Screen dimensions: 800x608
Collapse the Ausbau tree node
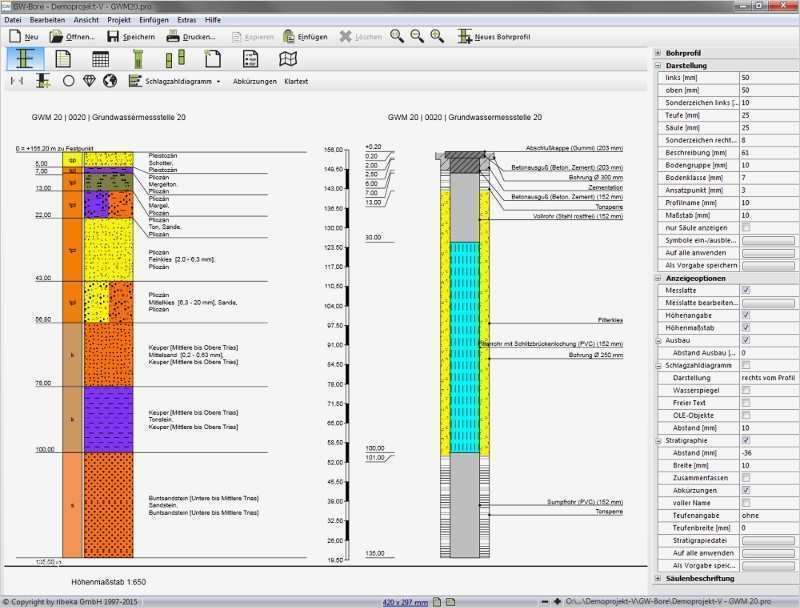pos(659,340)
